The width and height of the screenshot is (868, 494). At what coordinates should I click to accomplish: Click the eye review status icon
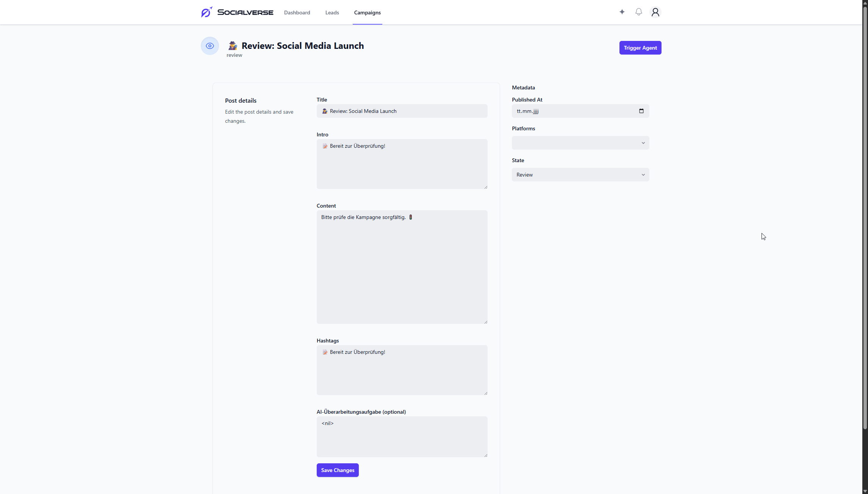(210, 46)
